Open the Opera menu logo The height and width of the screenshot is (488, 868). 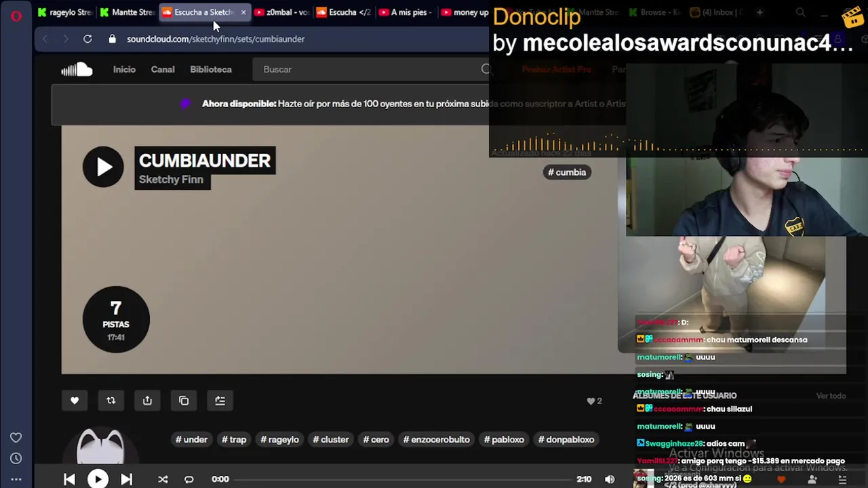pyautogui.click(x=16, y=16)
